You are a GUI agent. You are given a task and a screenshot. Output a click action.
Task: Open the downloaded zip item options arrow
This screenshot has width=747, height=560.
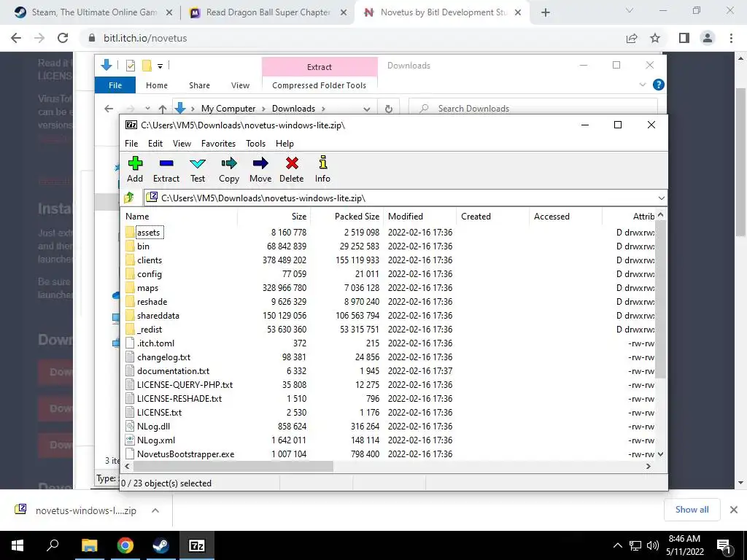pyautogui.click(x=155, y=510)
